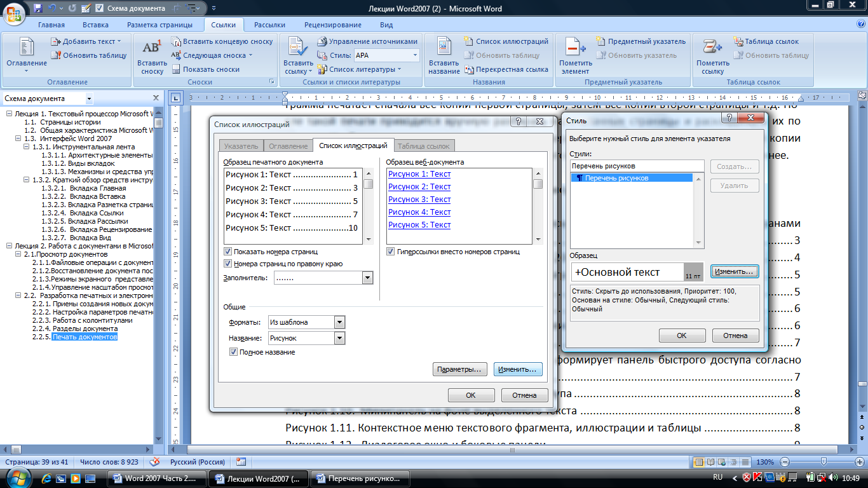
Task: Click ruler tab selector icon
Action: point(176,97)
